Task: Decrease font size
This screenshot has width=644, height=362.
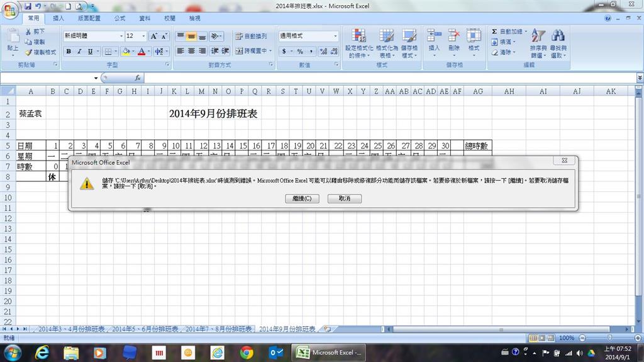Action: coord(164,37)
